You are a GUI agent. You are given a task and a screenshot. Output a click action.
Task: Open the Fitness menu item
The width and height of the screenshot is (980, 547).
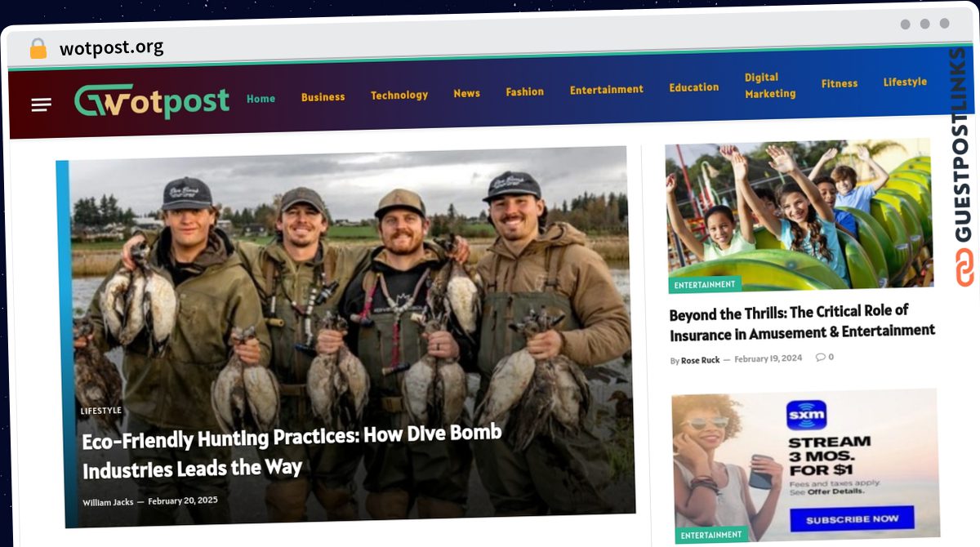click(840, 83)
